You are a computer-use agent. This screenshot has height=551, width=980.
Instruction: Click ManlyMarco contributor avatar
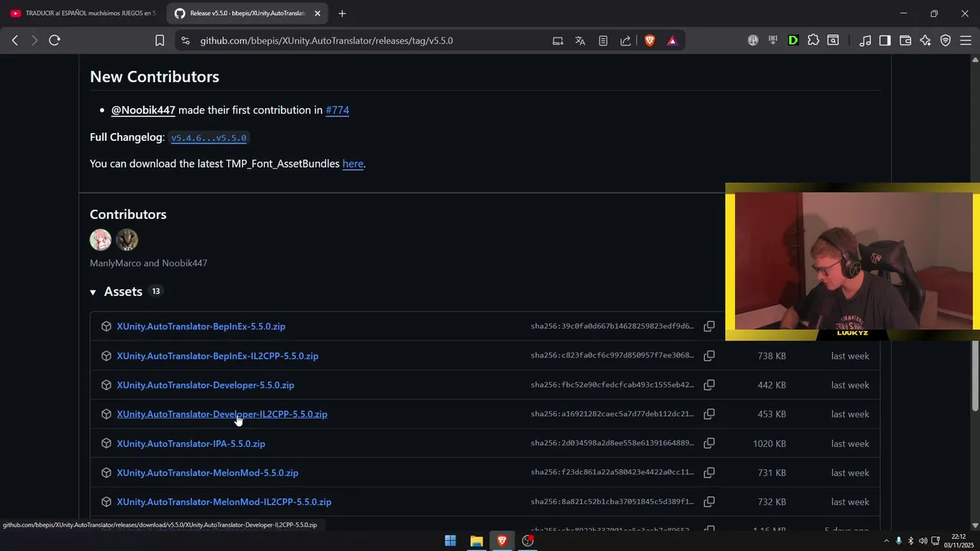pyautogui.click(x=100, y=240)
